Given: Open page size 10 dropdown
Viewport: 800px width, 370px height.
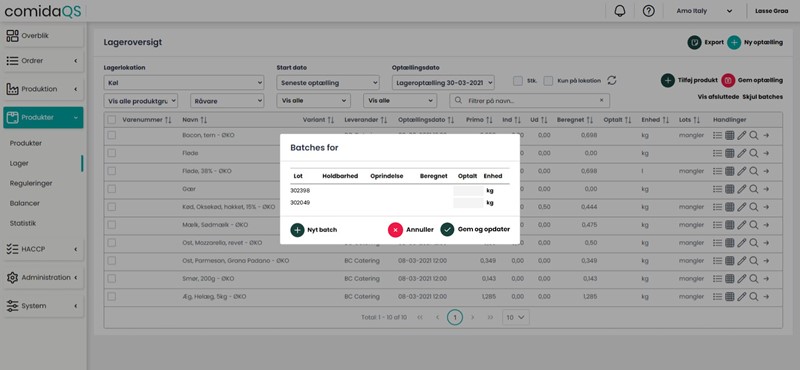Looking at the screenshot, I should [x=515, y=317].
